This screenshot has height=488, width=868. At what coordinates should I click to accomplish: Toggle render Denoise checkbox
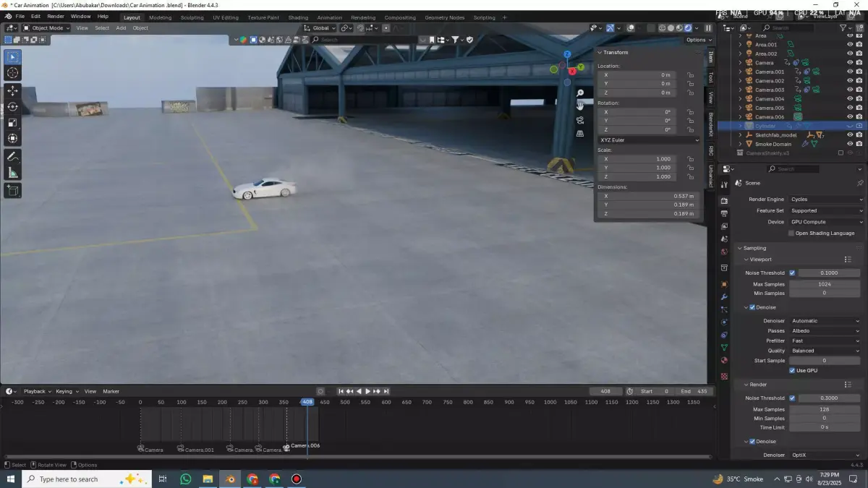752,441
